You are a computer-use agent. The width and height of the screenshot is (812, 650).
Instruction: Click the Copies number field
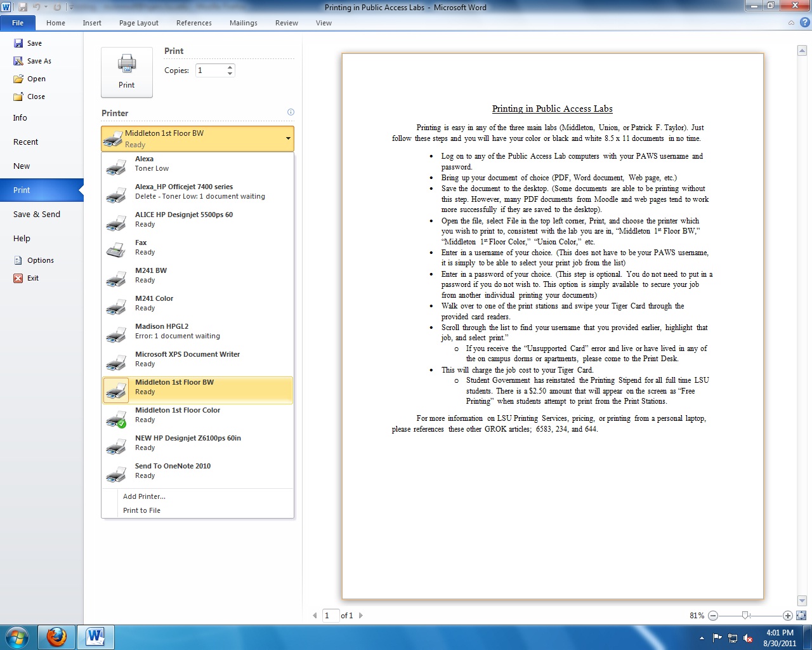tap(211, 70)
